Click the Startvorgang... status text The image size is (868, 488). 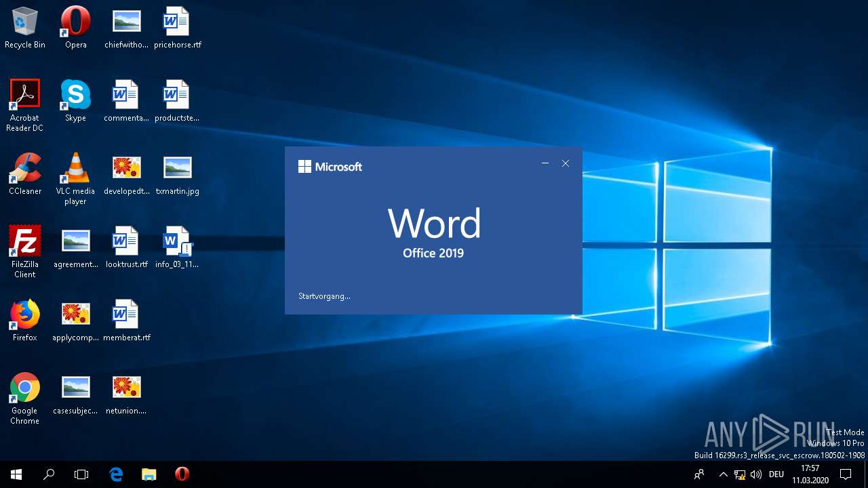324,296
